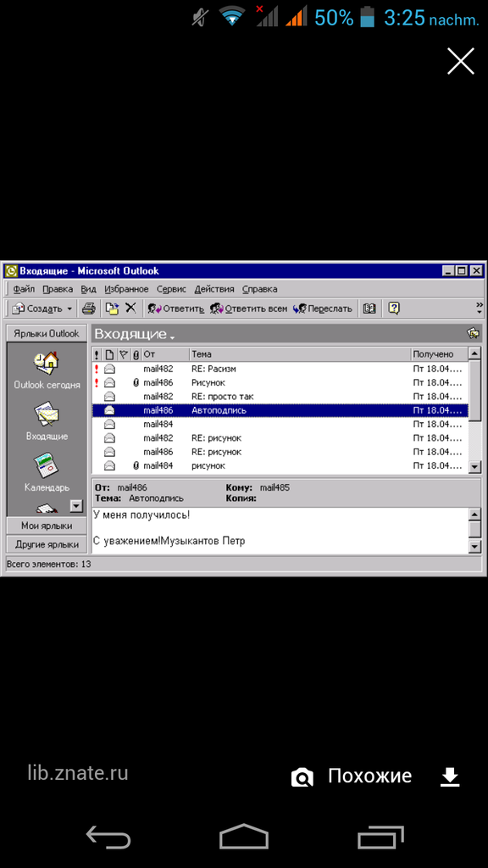
Task: Click Ответить reply button
Action: (x=175, y=309)
